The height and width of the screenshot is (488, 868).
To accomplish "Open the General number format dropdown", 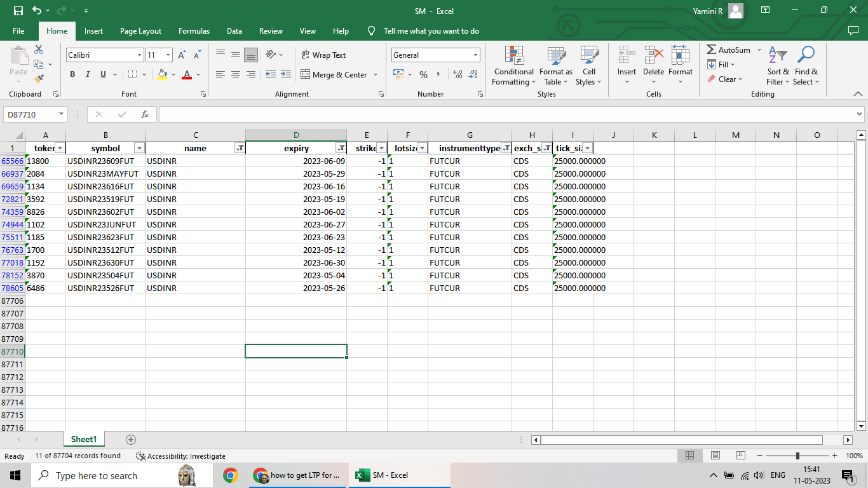I will [475, 55].
